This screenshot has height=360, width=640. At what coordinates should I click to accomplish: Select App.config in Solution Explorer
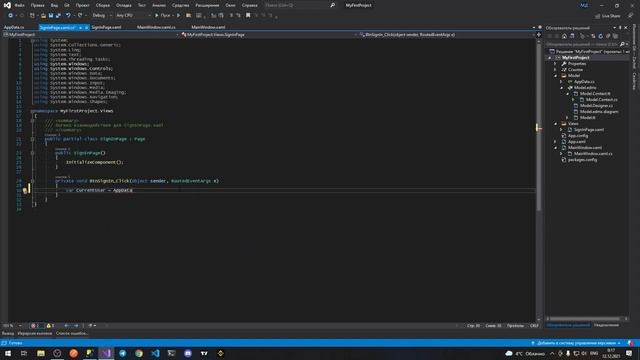[578, 136]
